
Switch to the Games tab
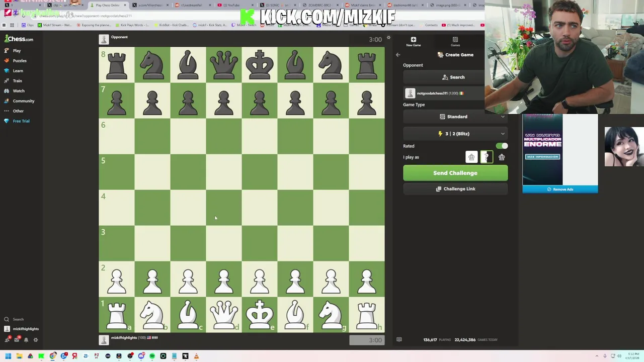point(455,42)
